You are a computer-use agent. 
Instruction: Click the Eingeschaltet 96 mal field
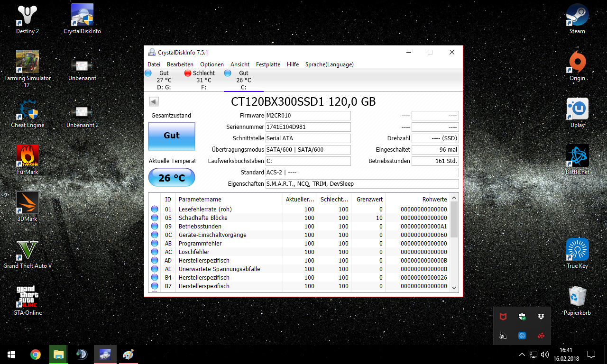point(435,150)
